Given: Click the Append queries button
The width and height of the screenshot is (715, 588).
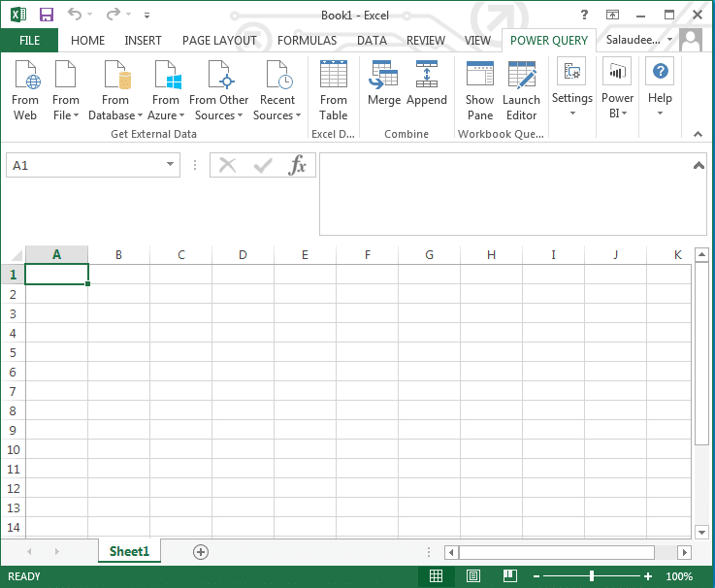Looking at the screenshot, I should tap(427, 83).
